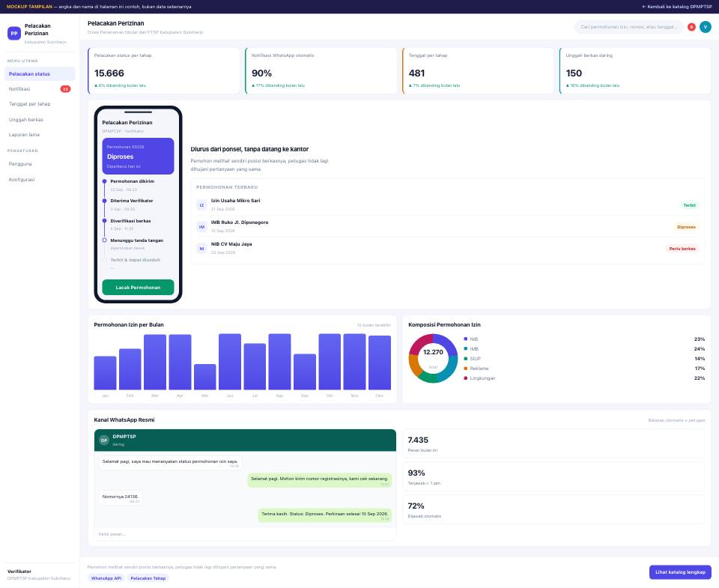The image size is (719, 588).
Task: Click the IMB legend color dot
Action: tap(465, 348)
